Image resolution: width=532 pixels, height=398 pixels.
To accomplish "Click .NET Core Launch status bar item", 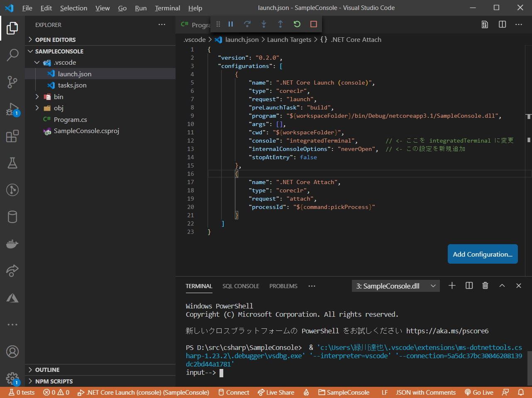I will (x=143, y=392).
